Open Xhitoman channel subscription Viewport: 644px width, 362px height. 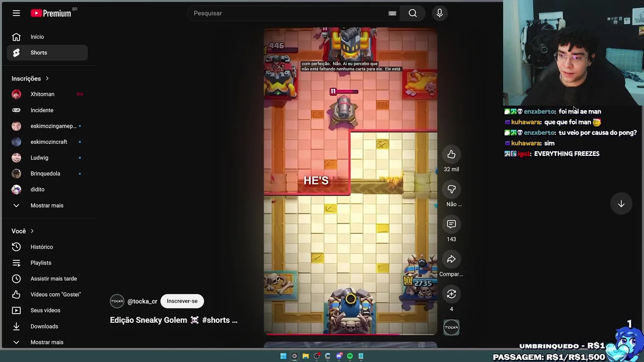click(47, 94)
